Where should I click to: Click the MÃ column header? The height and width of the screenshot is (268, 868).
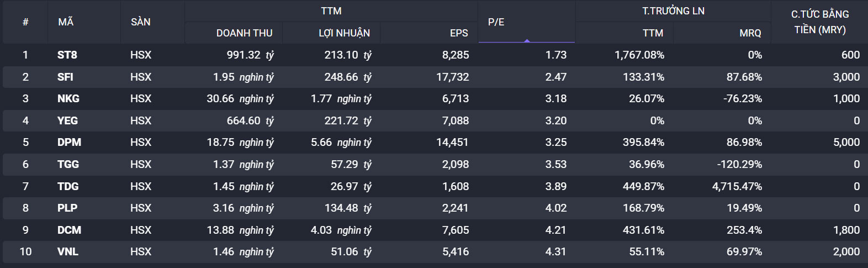point(66,22)
